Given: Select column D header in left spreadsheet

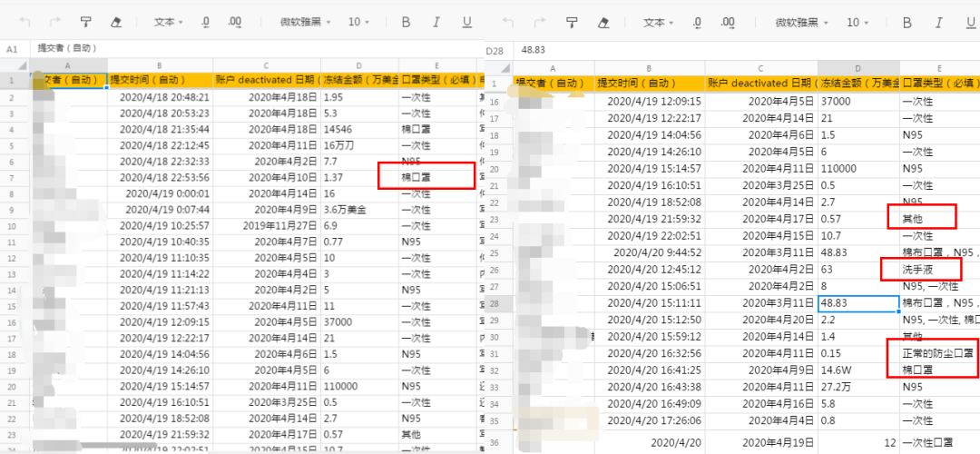Looking at the screenshot, I should [x=359, y=65].
